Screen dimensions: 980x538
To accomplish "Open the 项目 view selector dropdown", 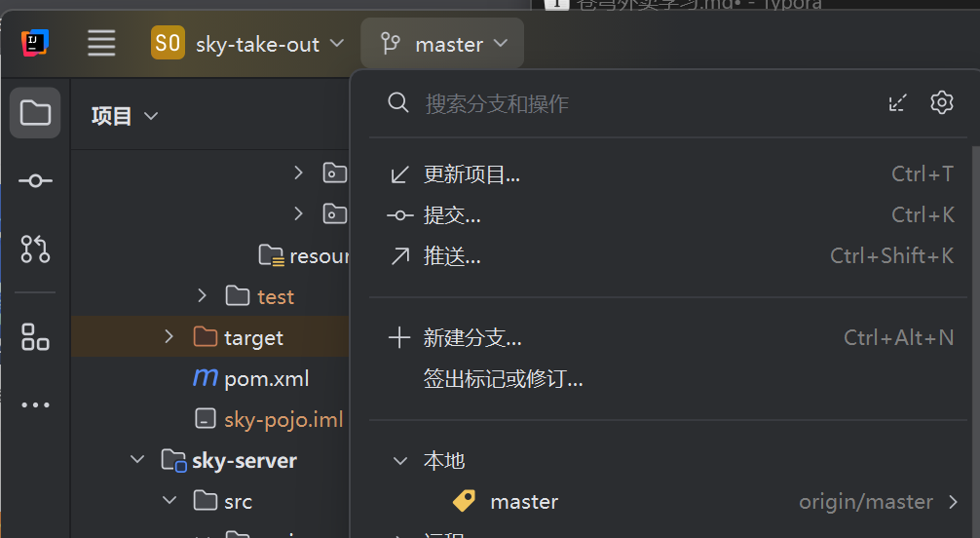I will (124, 116).
